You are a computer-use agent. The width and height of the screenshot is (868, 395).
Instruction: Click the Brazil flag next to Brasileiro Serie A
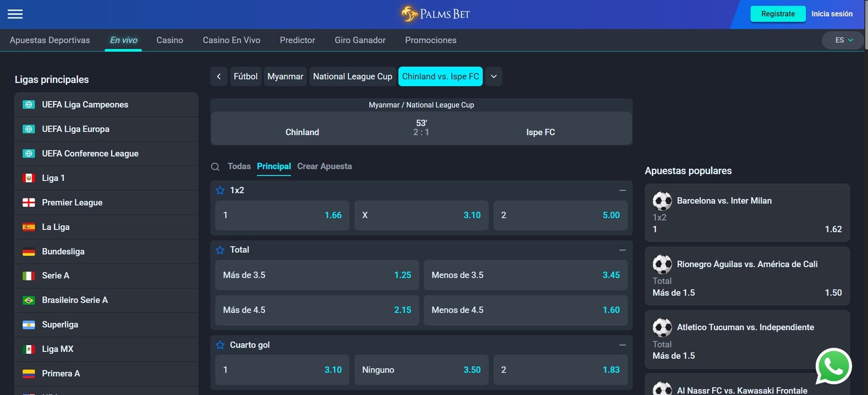29,300
